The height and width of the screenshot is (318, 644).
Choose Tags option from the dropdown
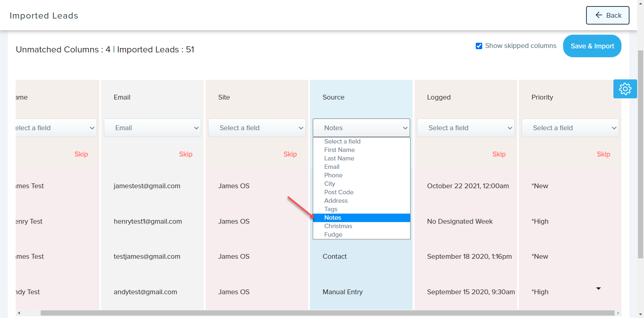331,209
